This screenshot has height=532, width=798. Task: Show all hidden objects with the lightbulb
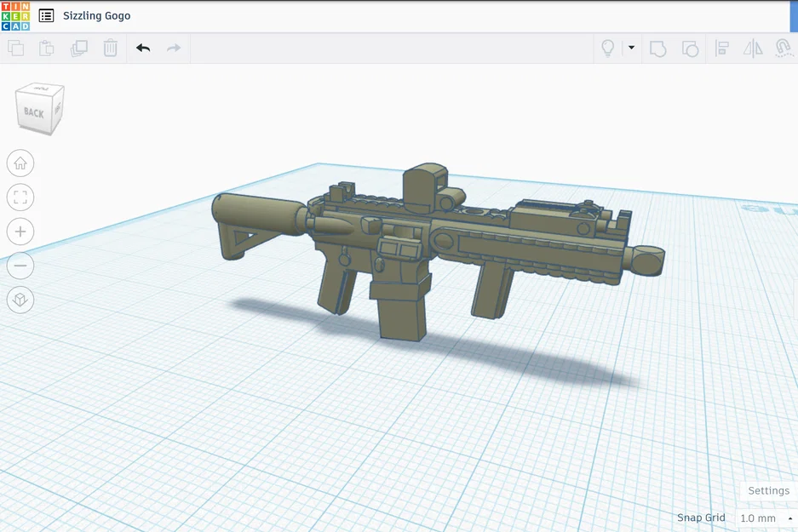(x=607, y=49)
